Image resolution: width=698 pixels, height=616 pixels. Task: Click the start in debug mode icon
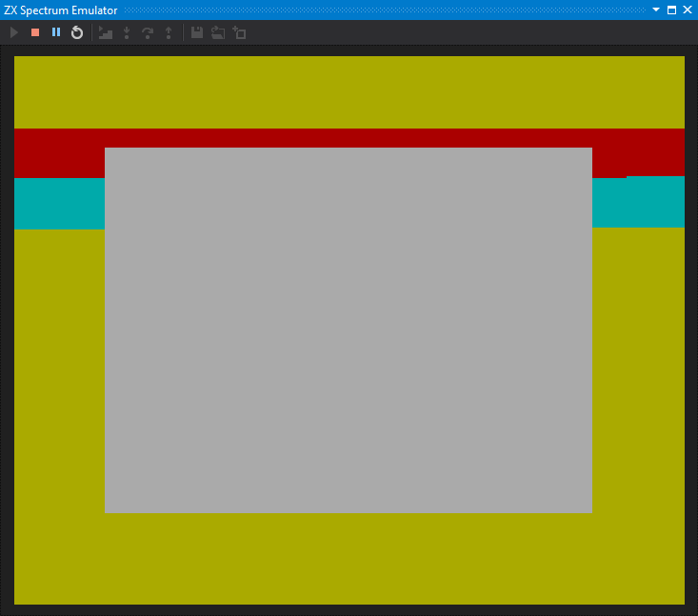click(106, 32)
